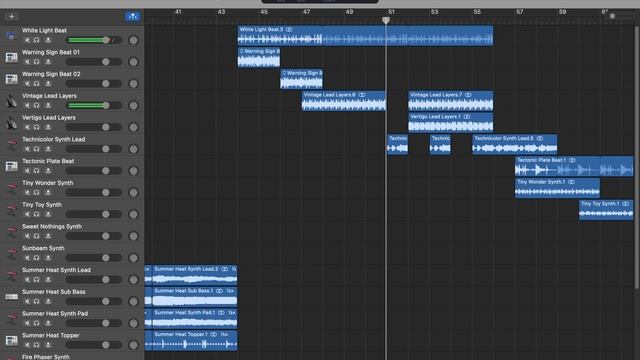The width and height of the screenshot is (640, 360).
Task: Click the plus button to add a track
Action: pos(11,16)
